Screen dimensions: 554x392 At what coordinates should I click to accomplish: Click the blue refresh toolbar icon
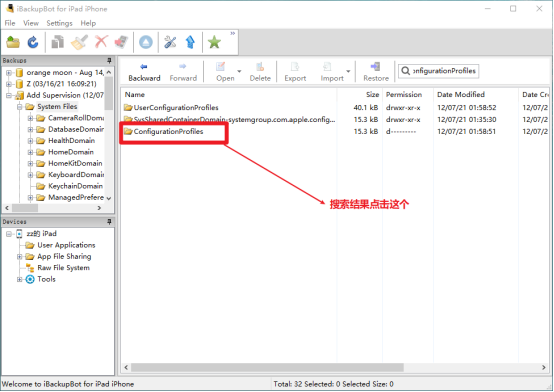point(33,42)
